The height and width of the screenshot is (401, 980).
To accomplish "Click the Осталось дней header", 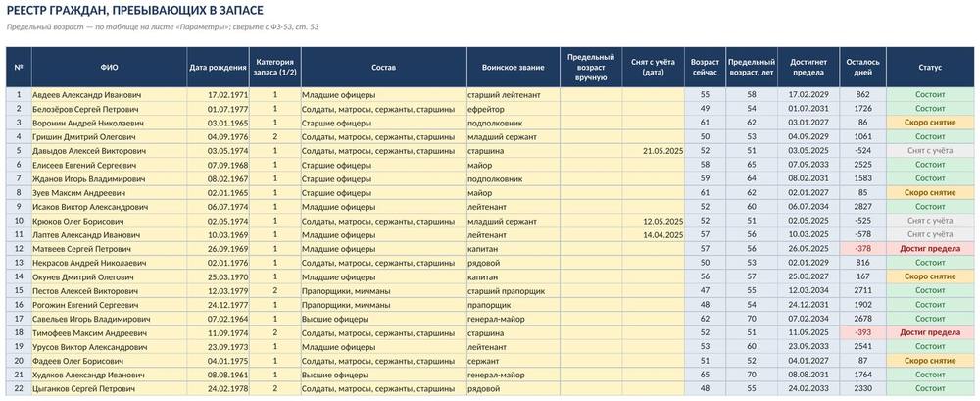I will (863, 68).
